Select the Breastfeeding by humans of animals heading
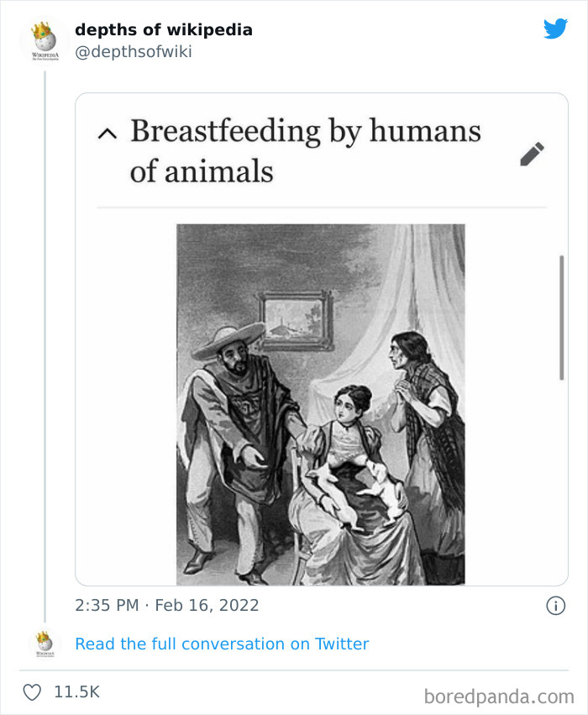The height and width of the screenshot is (715, 588). click(x=305, y=152)
